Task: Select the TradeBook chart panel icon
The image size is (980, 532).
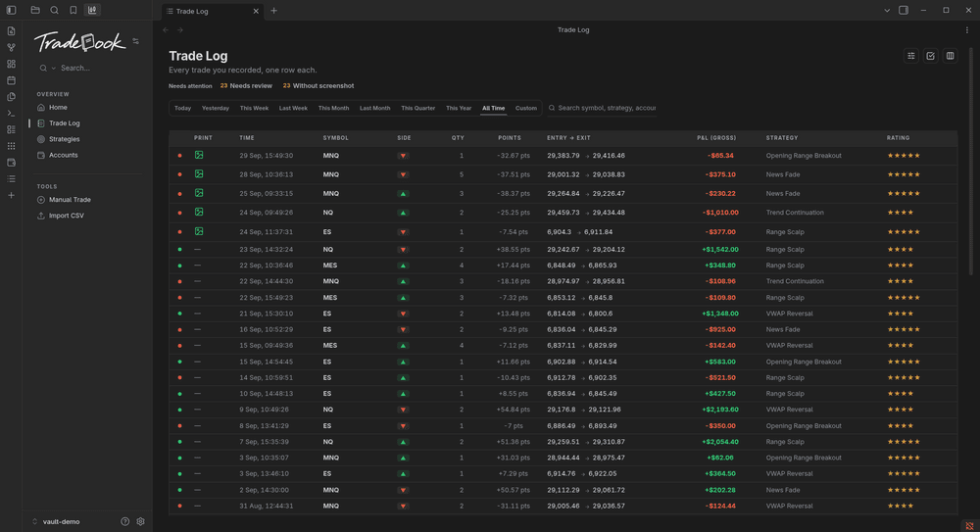Action: (x=92, y=10)
